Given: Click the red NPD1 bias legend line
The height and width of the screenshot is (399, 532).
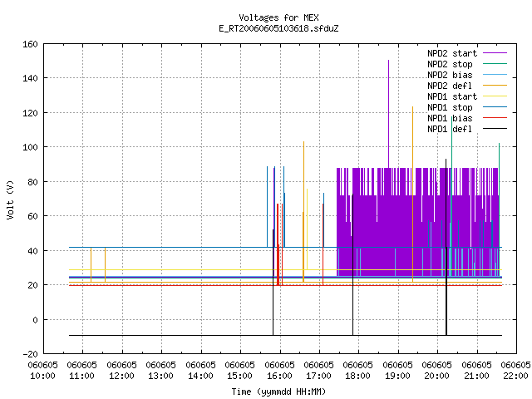Looking at the screenshot, I should (x=495, y=118).
